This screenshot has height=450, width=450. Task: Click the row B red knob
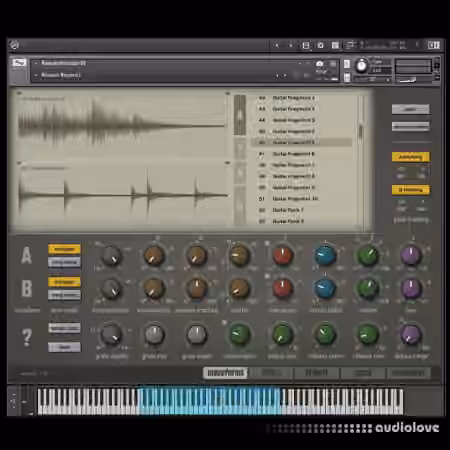282,288
